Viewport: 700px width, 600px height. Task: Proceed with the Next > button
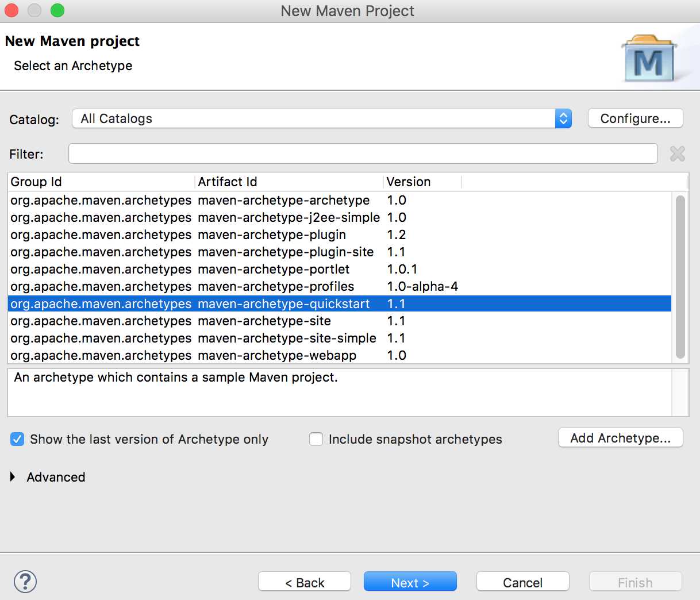coord(410,582)
